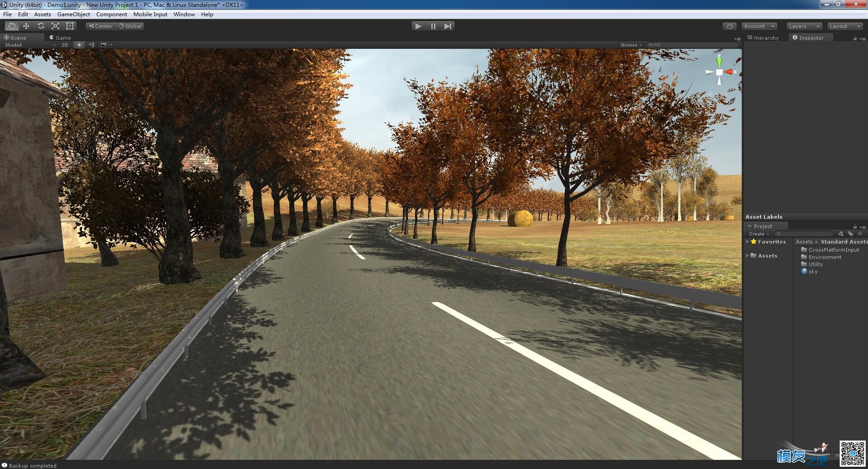Select Favorites in the Project tree
This screenshot has height=469, width=868.
point(768,242)
